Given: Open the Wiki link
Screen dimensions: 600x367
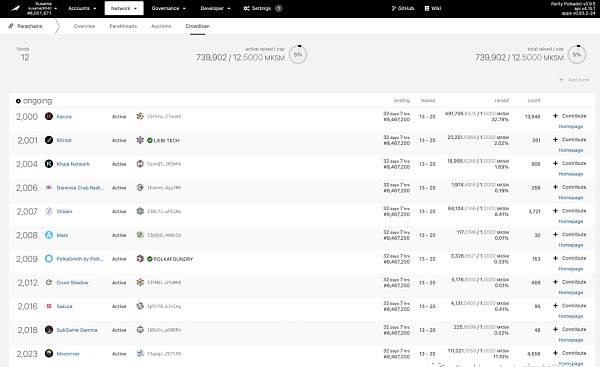Looking at the screenshot, I should click(433, 8).
